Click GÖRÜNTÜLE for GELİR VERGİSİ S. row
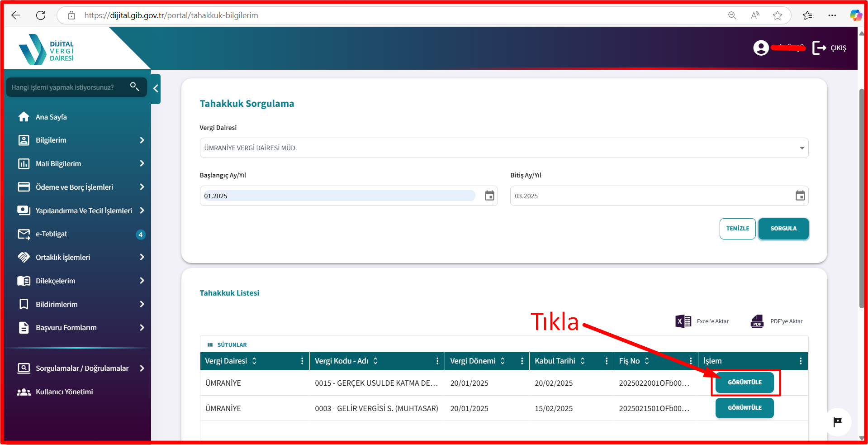868x445 pixels. click(745, 408)
